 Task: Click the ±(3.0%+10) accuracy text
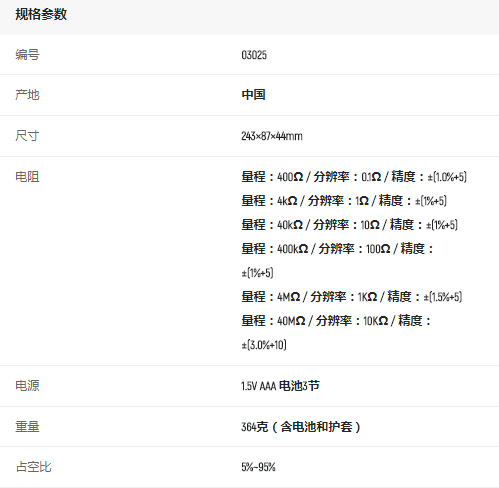pyautogui.click(x=264, y=345)
